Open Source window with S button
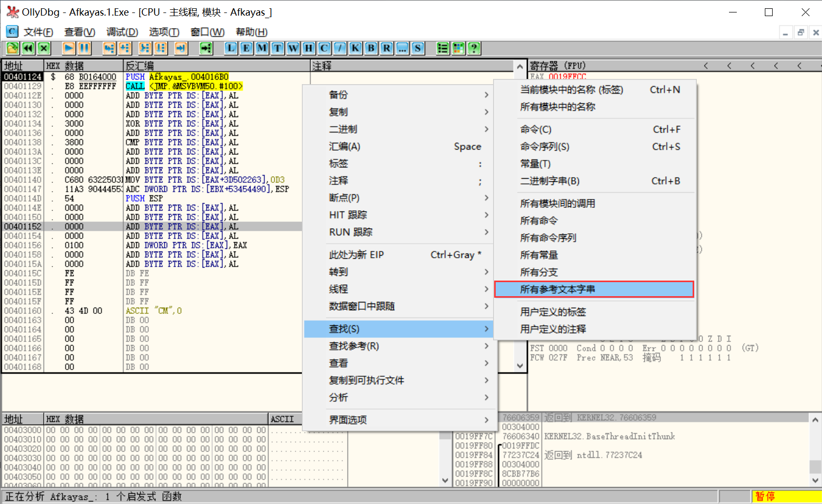The width and height of the screenshot is (822, 504). pyautogui.click(x=418, y=48)
